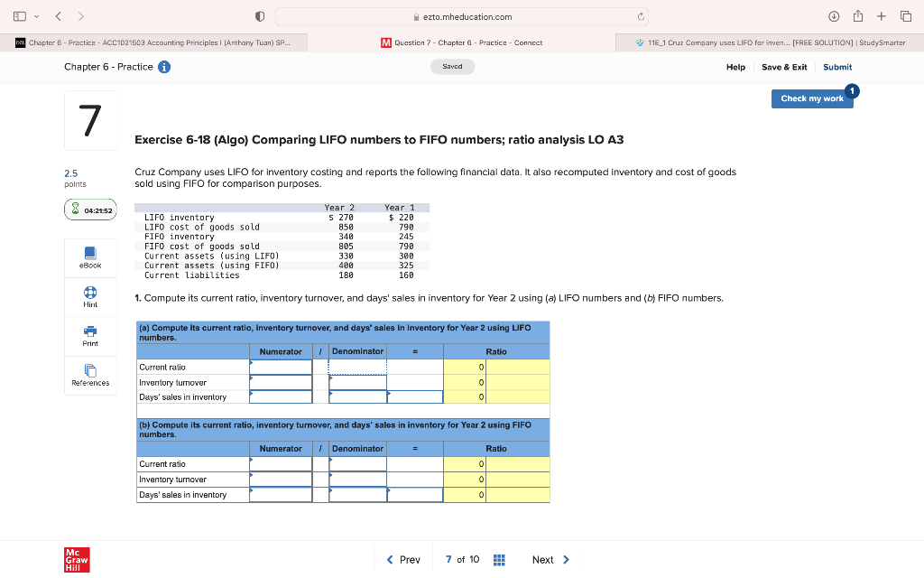This screenshot has height=578, width=924.
Task: Open the References resource
Action: tap(90, 374)
